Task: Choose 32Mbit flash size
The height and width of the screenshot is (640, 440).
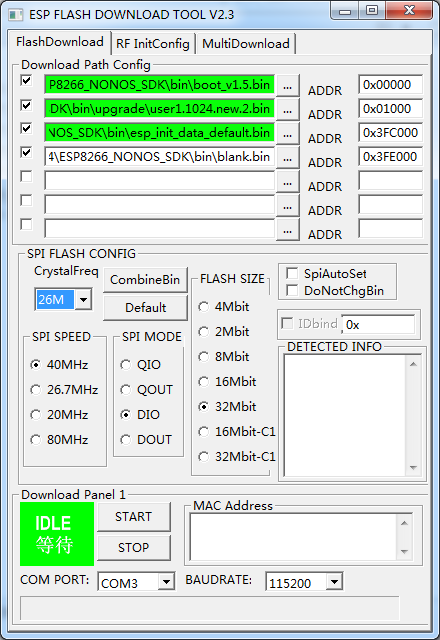Action: (x=204, y=407)
